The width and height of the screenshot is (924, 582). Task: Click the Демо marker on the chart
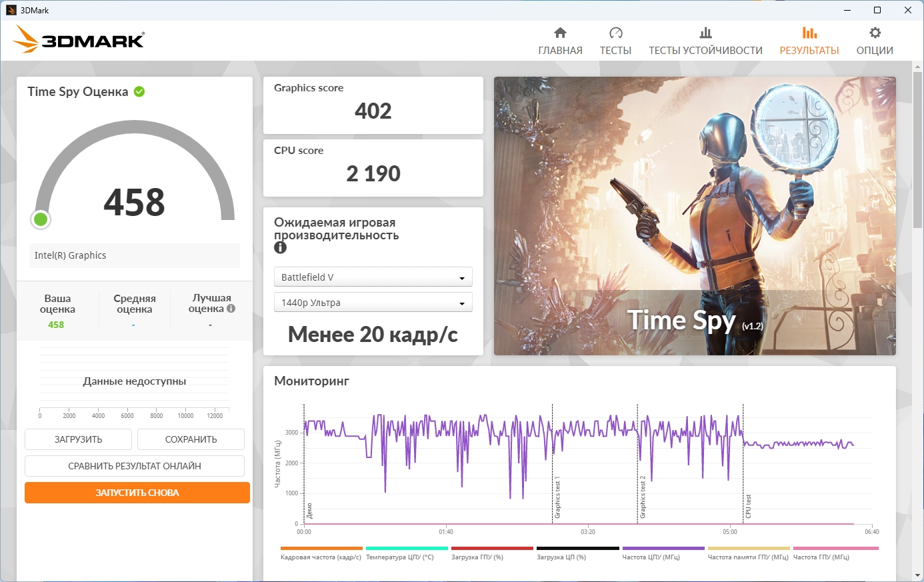(309, 511)
